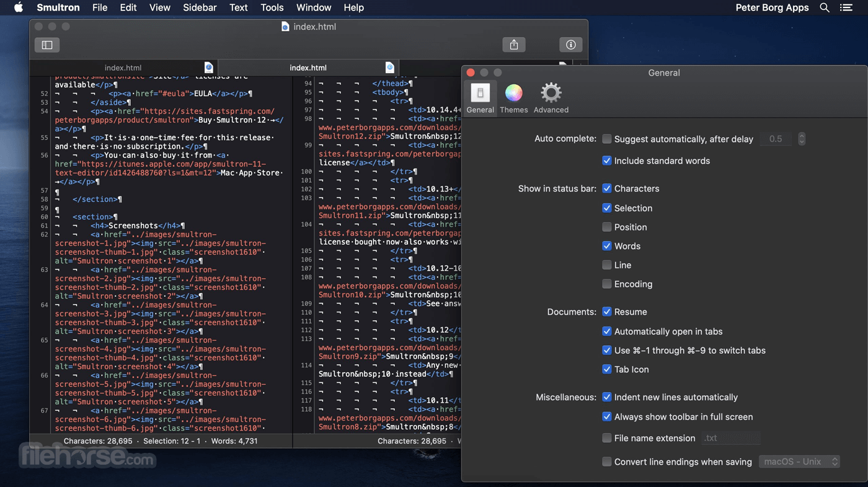Click the Mac App Store text in code
Image resolution: width=868 pixels, height=487 pixels.
(252, 173)
